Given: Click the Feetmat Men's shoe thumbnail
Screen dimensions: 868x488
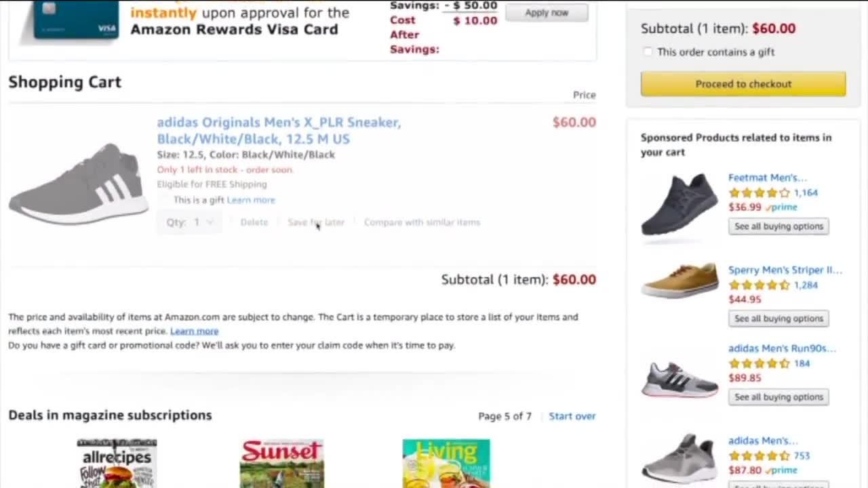Looking at the screenshot, I should [679, 203].
